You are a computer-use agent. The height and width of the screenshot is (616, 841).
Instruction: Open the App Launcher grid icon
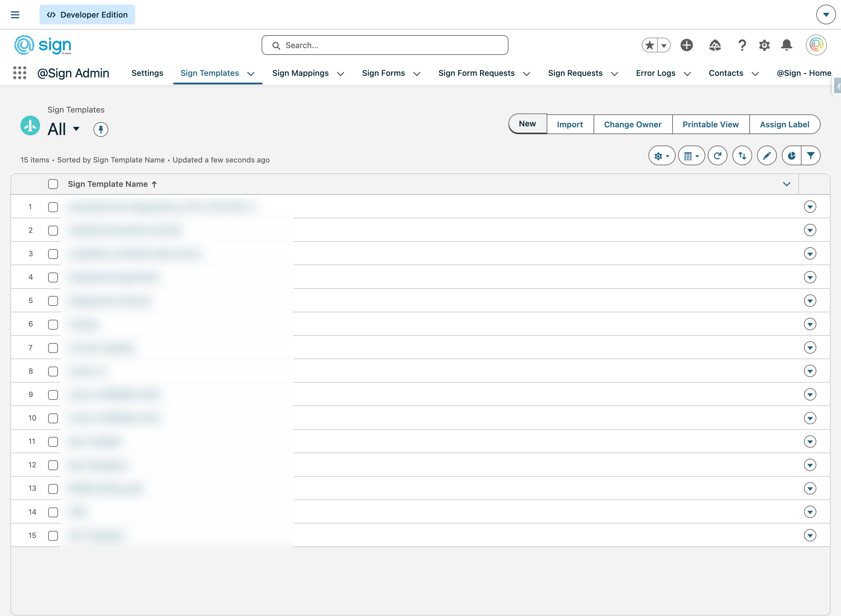[x=19, y=73]
